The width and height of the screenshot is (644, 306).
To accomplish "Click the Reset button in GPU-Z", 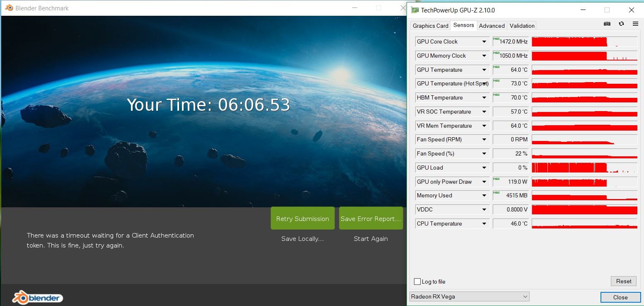I will 623,281.
